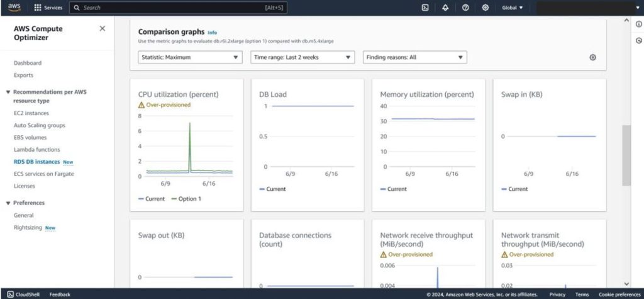Click the Network receive over-provisioned warning icon

click(383, 254)
